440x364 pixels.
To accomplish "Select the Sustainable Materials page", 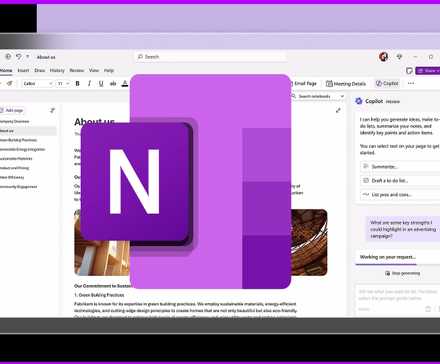I will click(x=16, y=159).
